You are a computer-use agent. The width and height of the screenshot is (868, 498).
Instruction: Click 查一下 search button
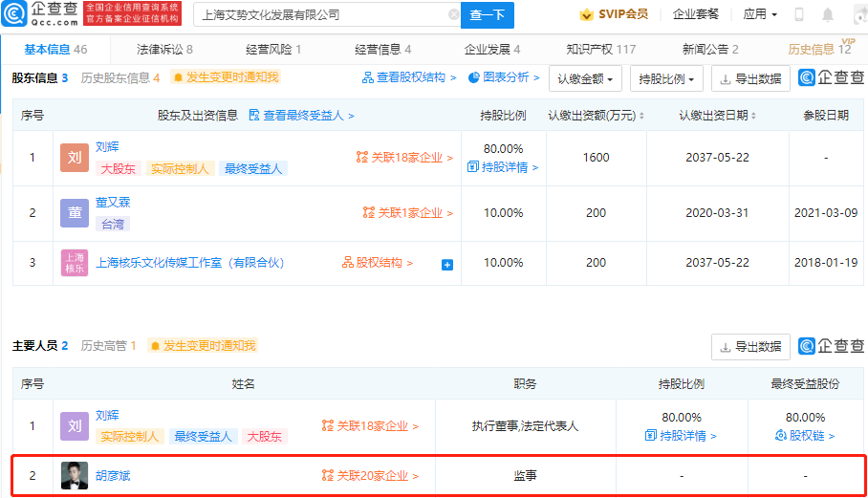coord(488,15)
